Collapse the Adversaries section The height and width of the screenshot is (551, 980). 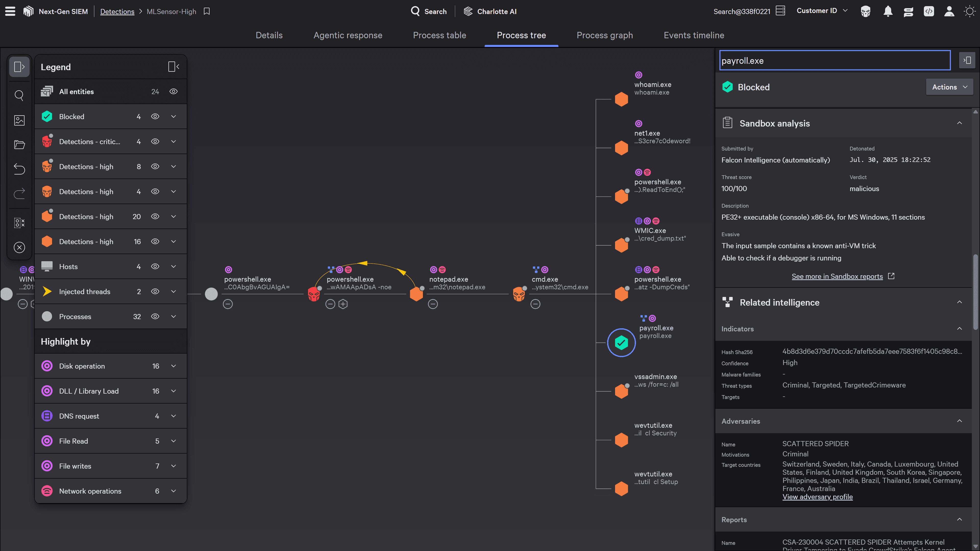pos(960,421)
